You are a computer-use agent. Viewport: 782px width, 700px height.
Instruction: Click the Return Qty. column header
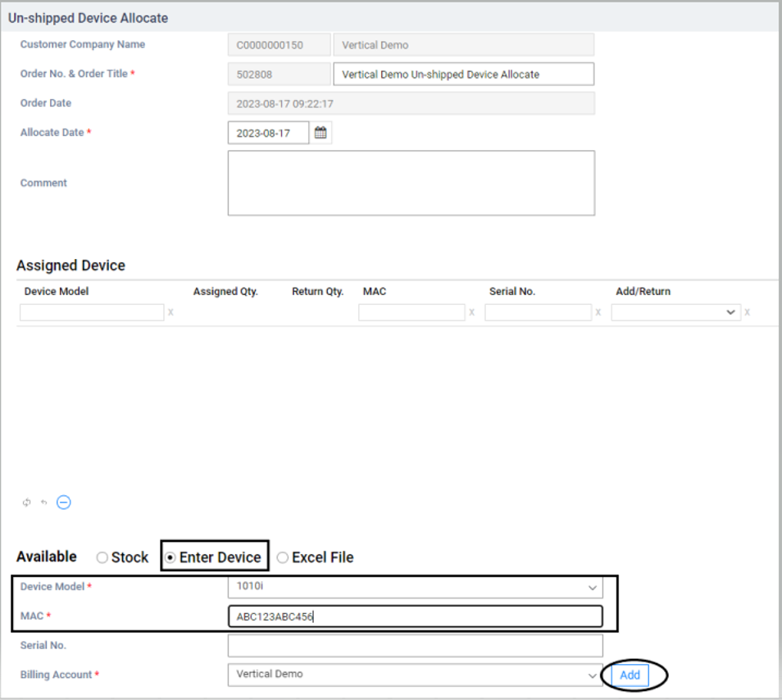pyautogui.click(x=318, y=291)
